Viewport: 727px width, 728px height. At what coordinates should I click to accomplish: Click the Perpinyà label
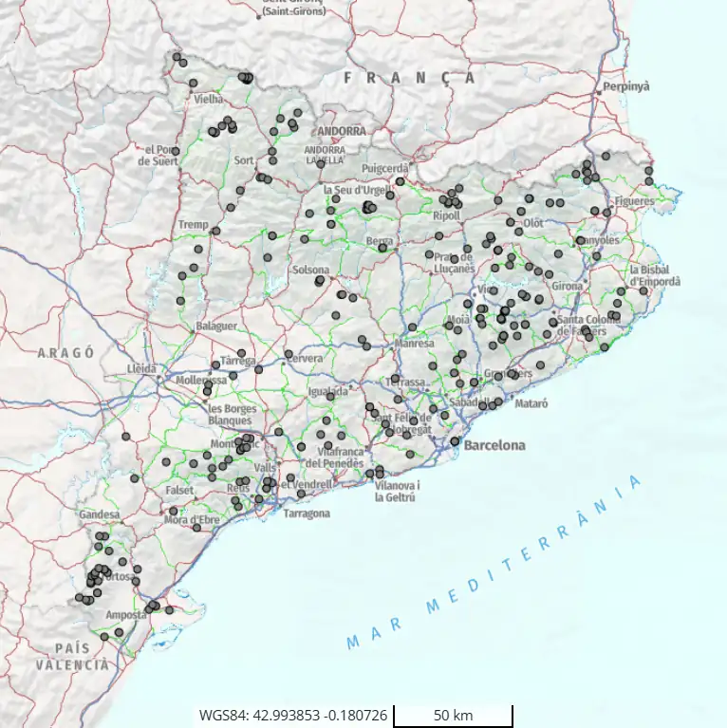click(x=625, y=86)
